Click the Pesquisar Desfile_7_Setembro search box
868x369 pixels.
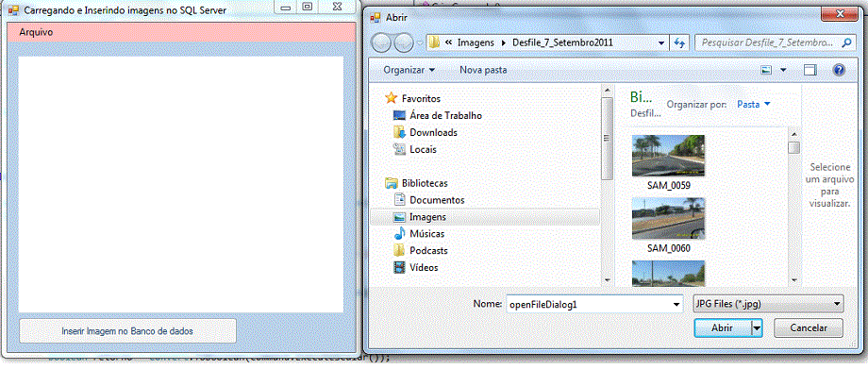point(767,42)
